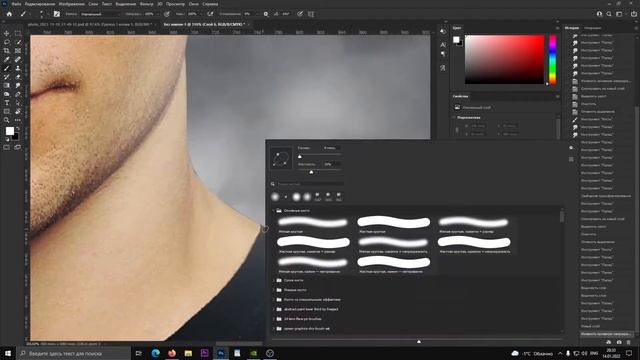Select the Type tool
Viewport: 640px width, 360px height.
click(x=7, y=103)
